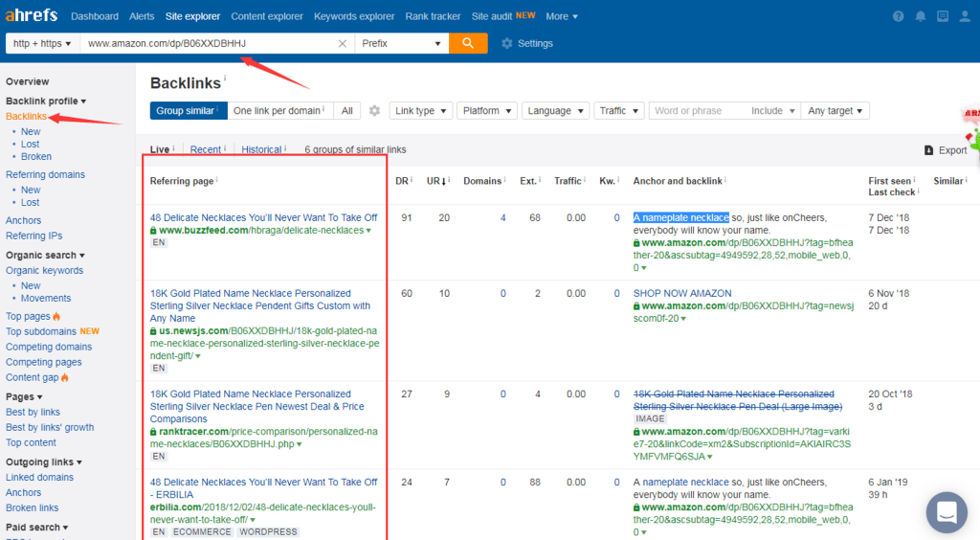Open the Link type filter dropdown

pyautogui.click(x=421, y=111)
